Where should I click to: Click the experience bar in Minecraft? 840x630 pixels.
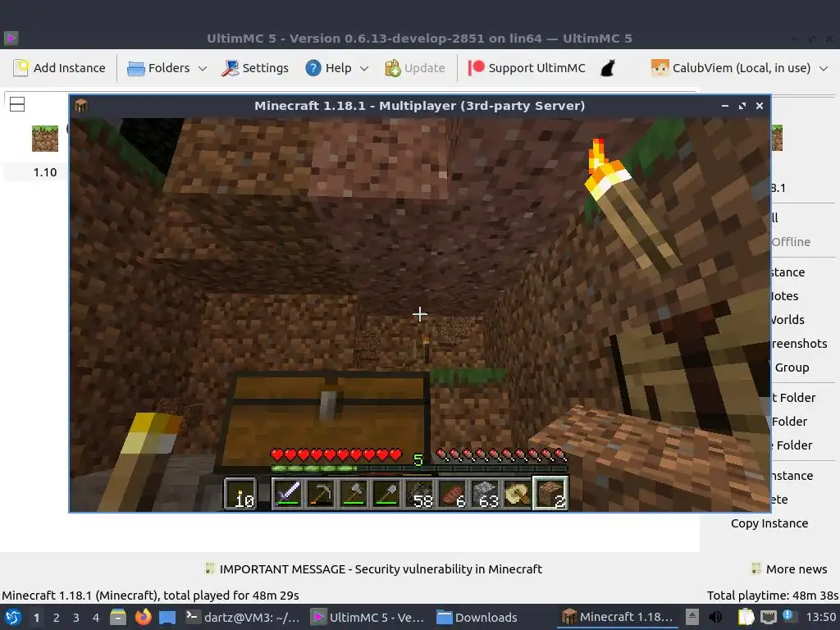point(419,468)
